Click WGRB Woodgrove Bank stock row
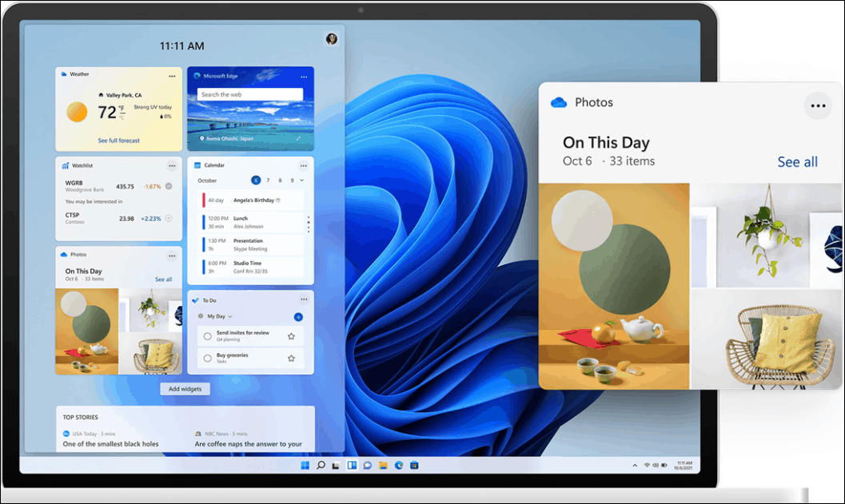 (x=118, y=186)
